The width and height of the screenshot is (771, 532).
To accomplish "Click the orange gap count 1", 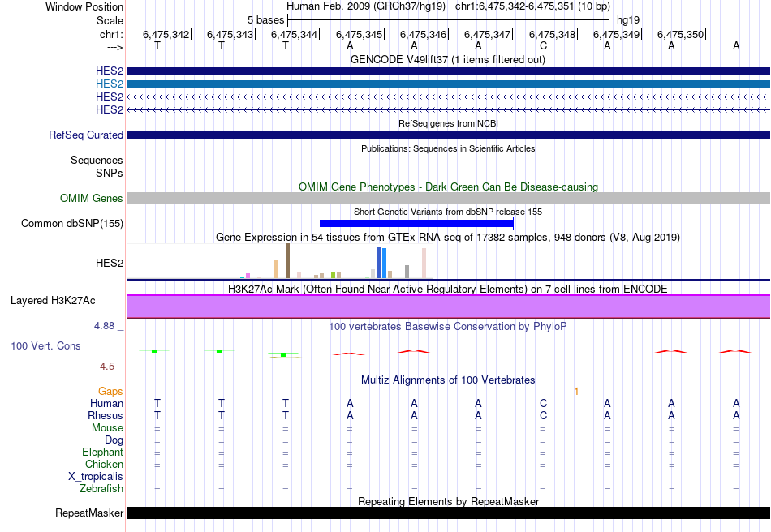I will (576, 392).
